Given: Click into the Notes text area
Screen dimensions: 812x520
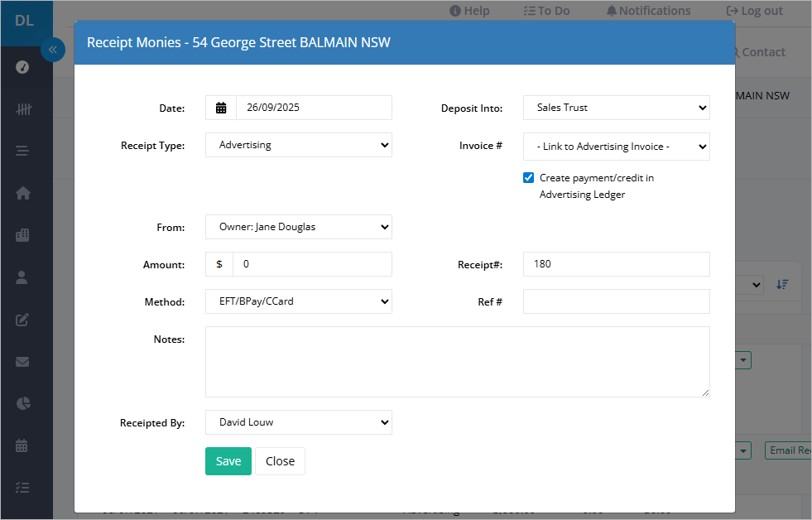Looking at the screenshot, I should tap(457, 362).
